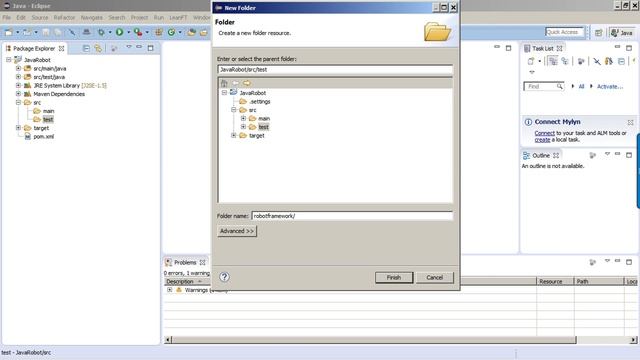Image resolution: width=640 pixels, height=360 pixels.
Task: Click the Cancel button
Action: 435,278
